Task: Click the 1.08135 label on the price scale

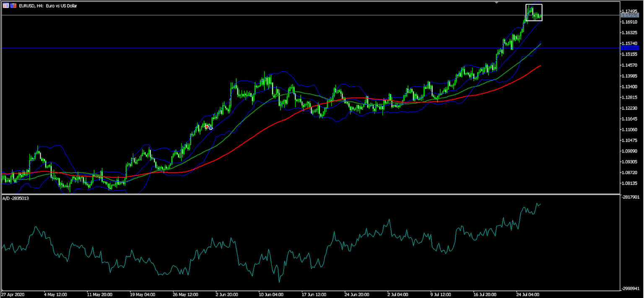Action: pyautogui.click(x=628, y=182)
